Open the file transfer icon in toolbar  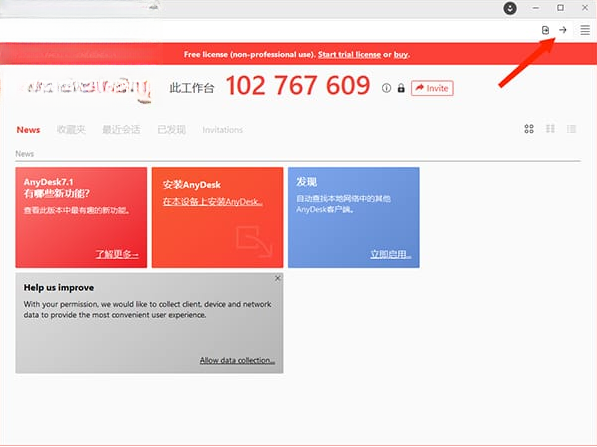[x=545, y=30]
